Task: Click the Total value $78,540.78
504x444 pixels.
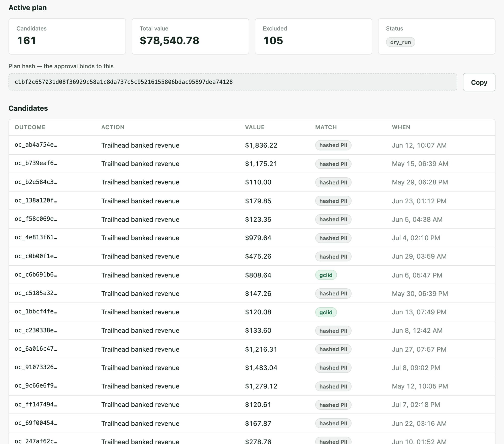Action: (169, 41)
